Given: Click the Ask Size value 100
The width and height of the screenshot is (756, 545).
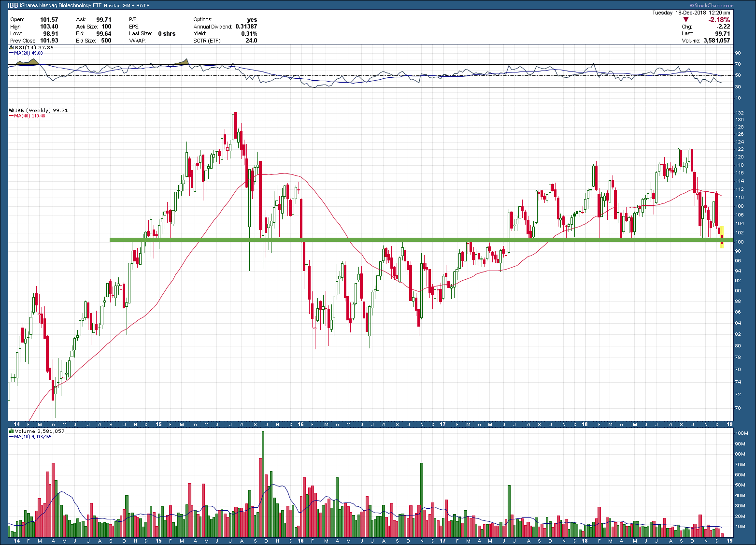Looking at the screenshot, I should pos(106,27).
